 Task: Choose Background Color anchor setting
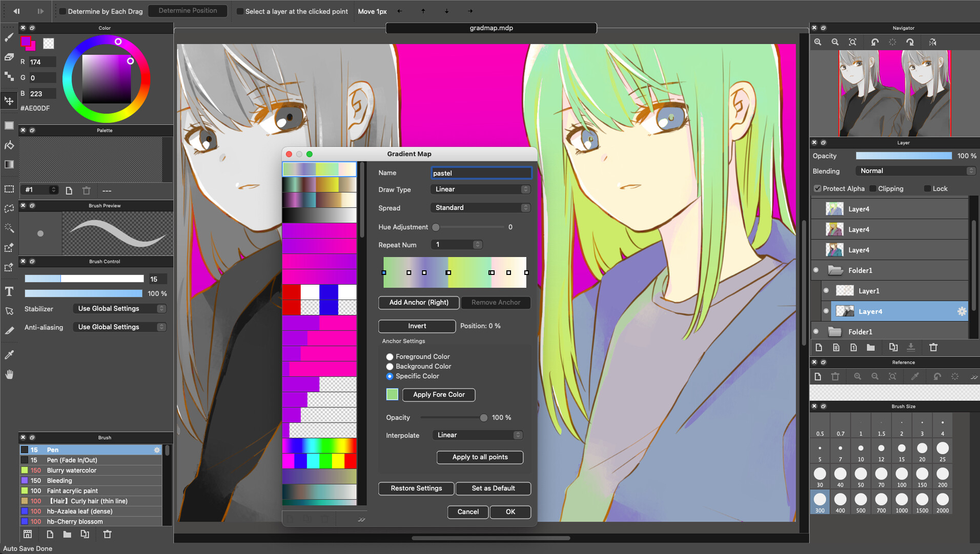(390, 366)
